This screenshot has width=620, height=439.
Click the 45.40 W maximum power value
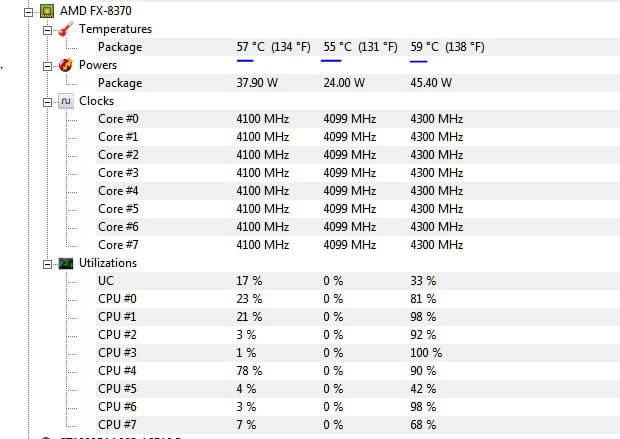click(x=431, y=83)
